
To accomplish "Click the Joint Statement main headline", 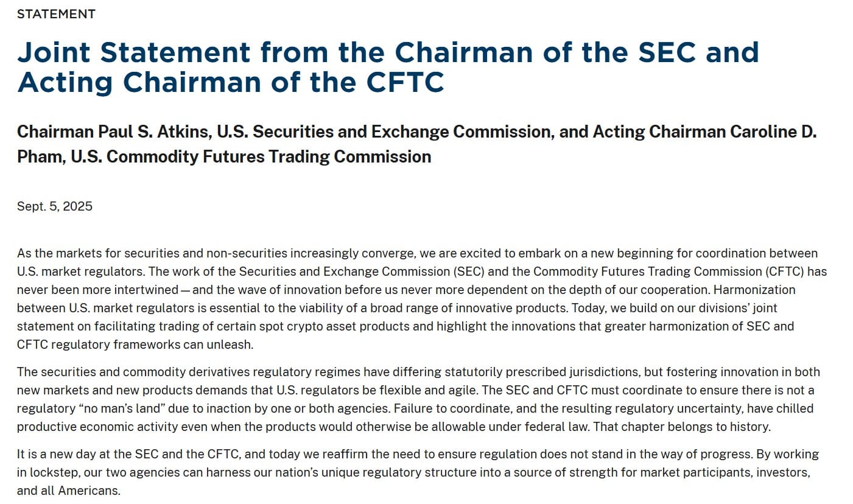I will coord(388,67).
